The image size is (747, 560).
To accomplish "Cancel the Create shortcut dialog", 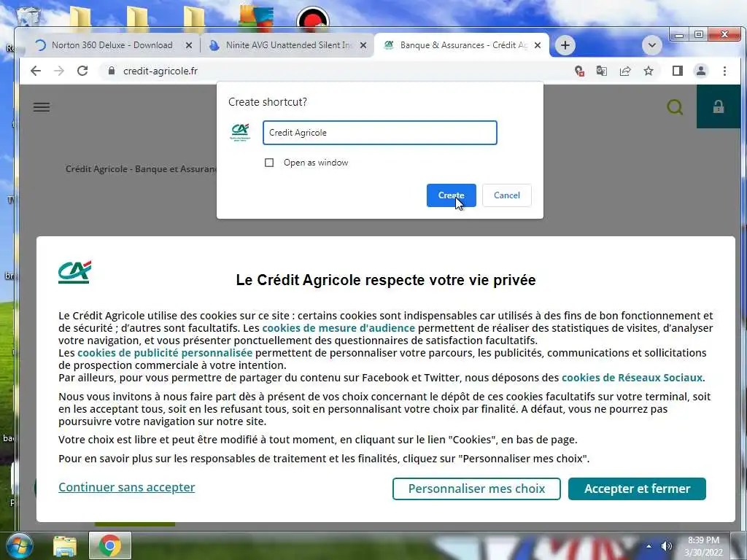I will 507,195.
